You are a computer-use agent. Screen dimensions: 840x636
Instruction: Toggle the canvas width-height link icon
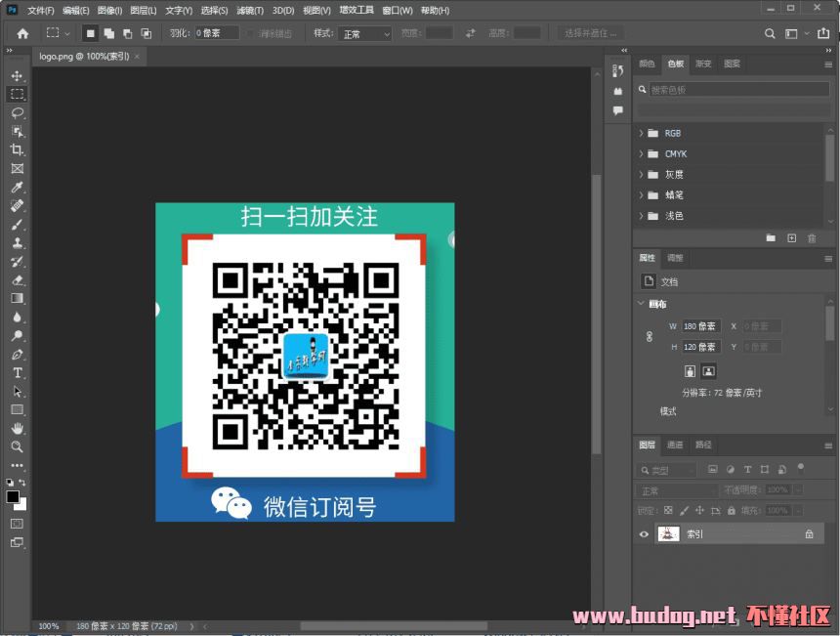coord(650,336)
